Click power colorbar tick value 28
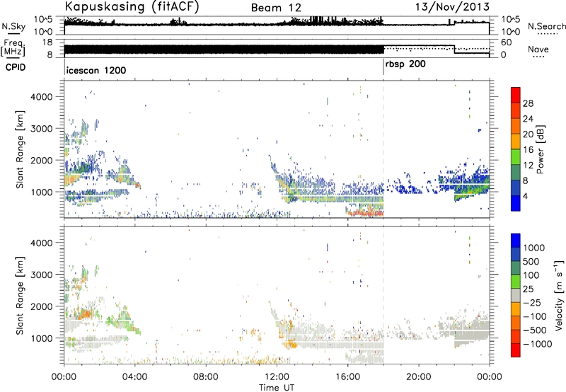566x392 pixels. (528, 103)
